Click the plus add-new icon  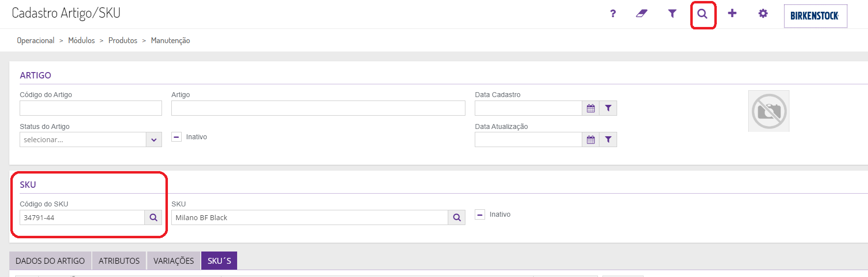pyautogui.click(x=732, y=14)
